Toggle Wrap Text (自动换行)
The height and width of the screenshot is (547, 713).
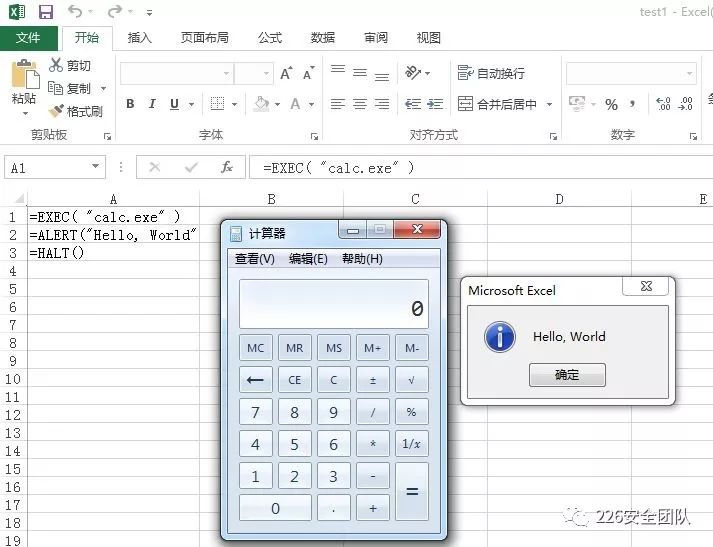(491, 73)
